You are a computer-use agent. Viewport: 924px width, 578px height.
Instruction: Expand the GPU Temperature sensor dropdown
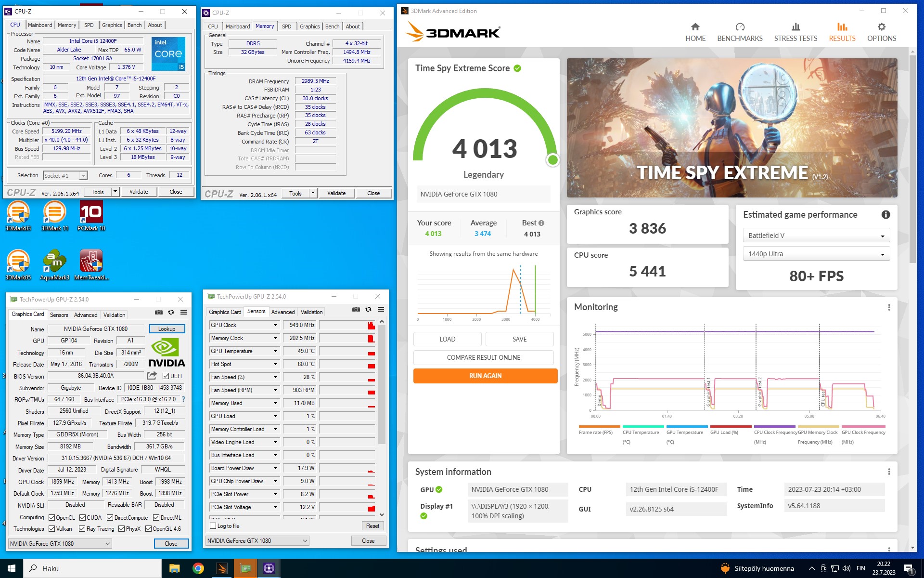pyautogui.click(x=275, y=351)
